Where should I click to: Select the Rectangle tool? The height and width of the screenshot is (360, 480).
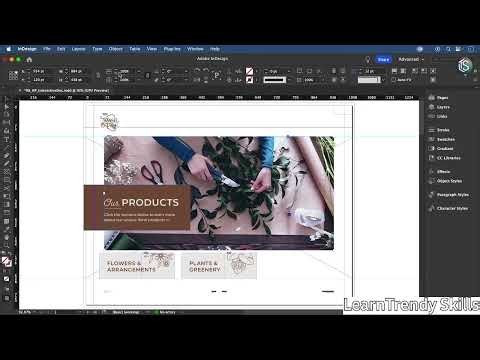pyautogui.click(x=7, y=180)
